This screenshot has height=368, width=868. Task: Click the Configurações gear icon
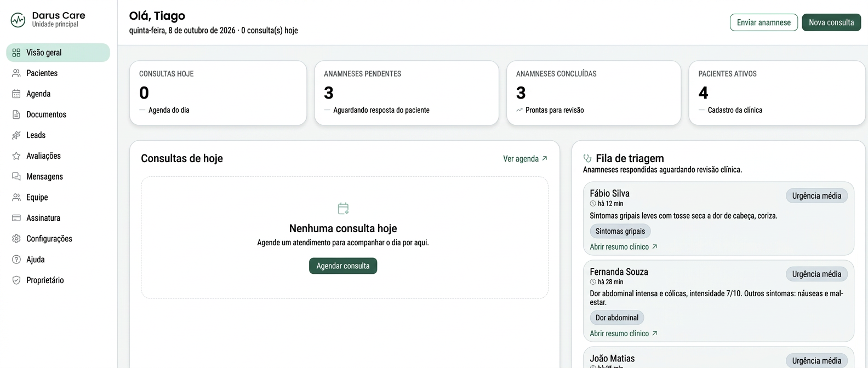(16, 239)
